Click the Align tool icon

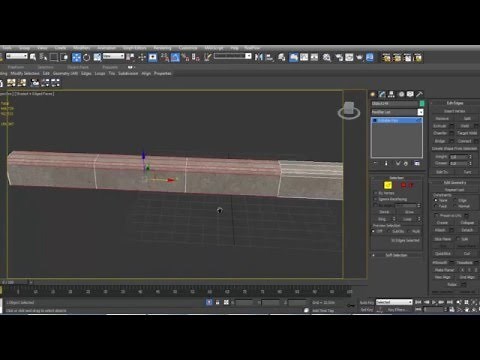pyautogui.click(x=269, y=58)
